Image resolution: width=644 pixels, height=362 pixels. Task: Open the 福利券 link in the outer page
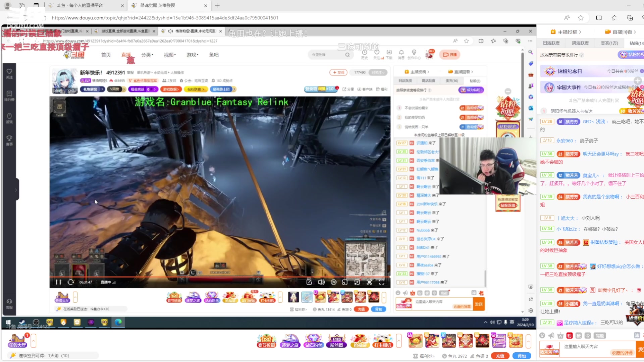click(424, 356)
